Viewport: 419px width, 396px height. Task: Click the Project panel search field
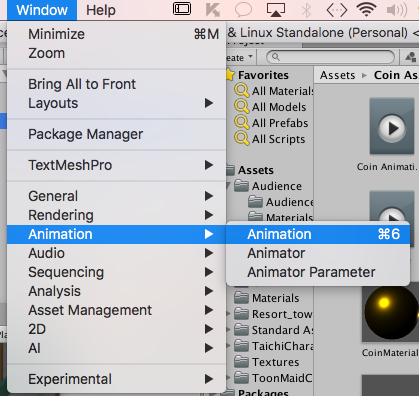(x=330, y=57)
